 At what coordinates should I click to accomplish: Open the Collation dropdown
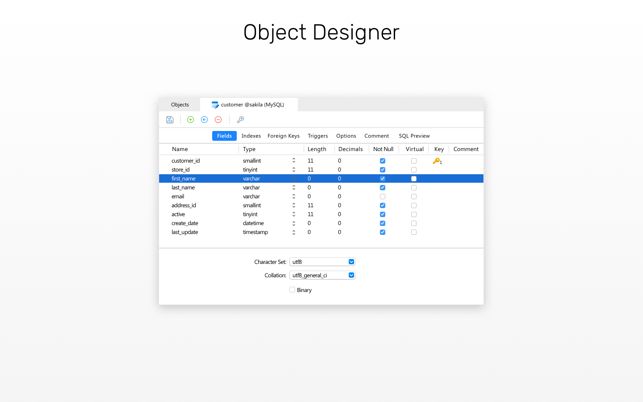(322, 275)
